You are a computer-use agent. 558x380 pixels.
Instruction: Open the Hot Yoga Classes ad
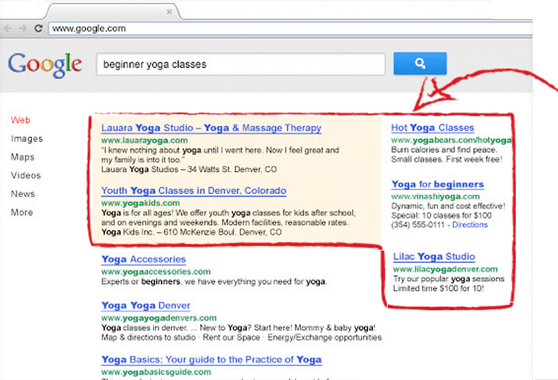click(432, 128)
